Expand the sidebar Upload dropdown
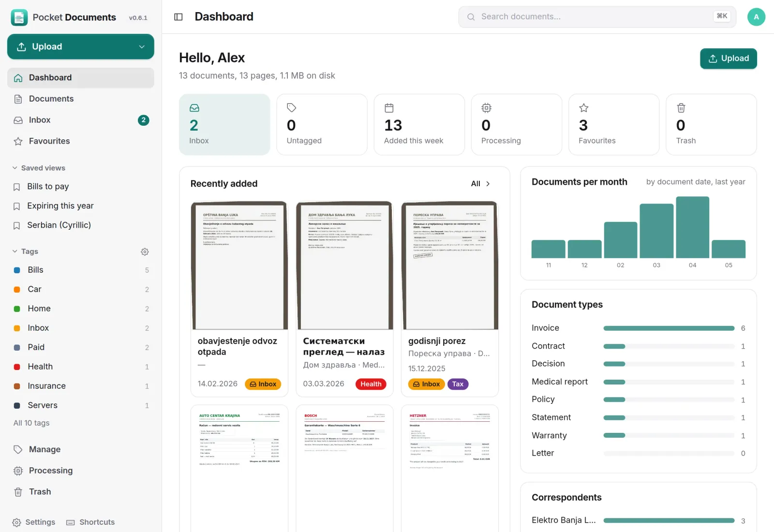 tap(142, 46)
